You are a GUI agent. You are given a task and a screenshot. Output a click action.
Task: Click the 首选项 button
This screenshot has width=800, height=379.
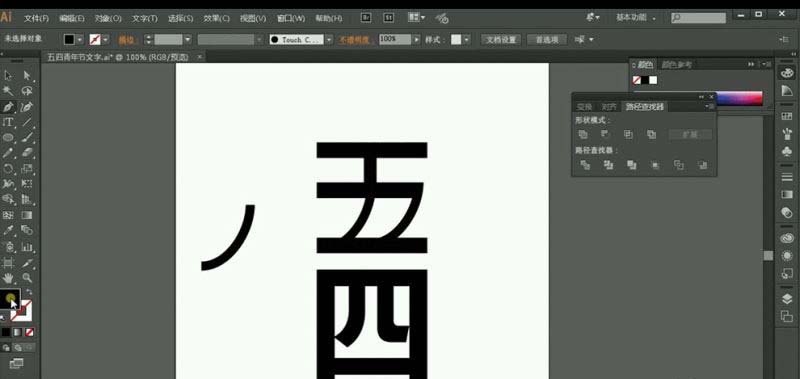(546, 39)
